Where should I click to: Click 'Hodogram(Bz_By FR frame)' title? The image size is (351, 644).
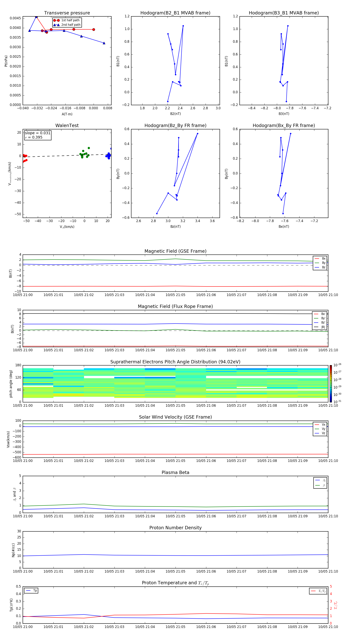pos(175,125)
